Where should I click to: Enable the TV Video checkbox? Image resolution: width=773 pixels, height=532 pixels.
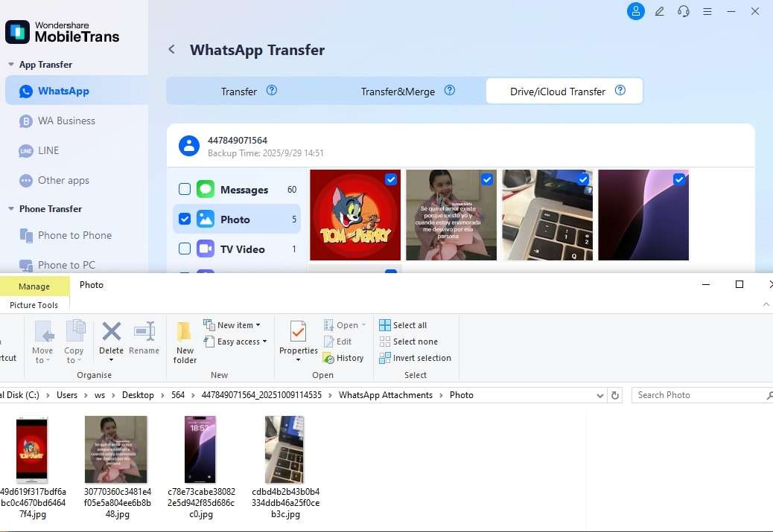coord(185,249)
